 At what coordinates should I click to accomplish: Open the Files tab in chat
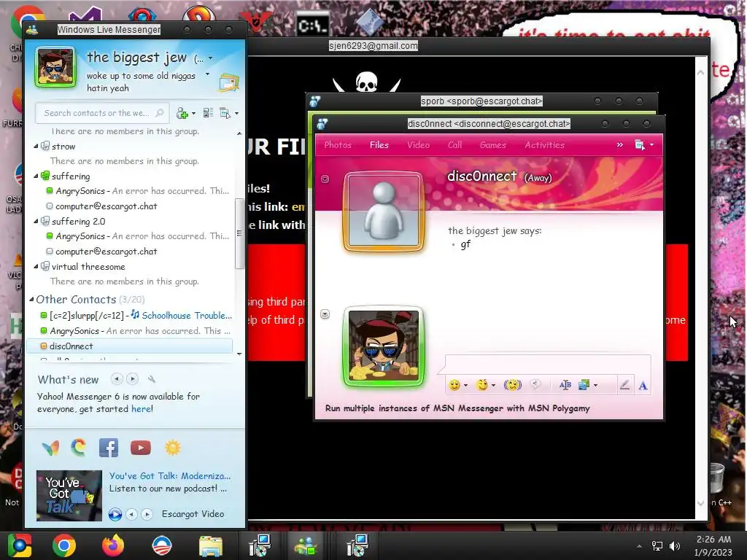(379, 145)
